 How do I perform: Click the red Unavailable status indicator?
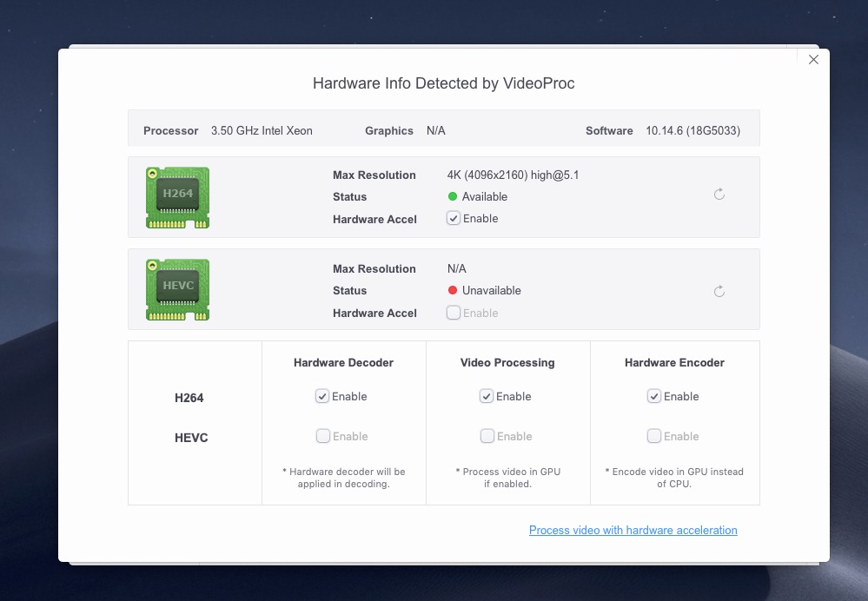453,291
